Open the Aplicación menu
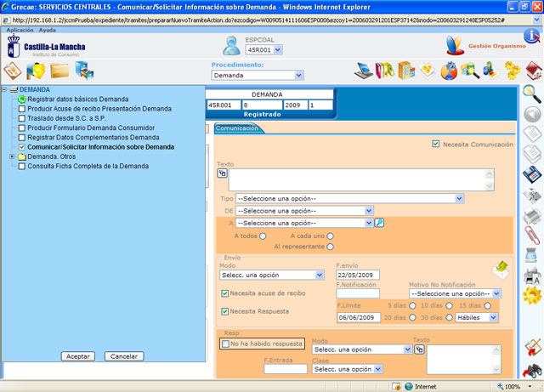 [20, 30]
